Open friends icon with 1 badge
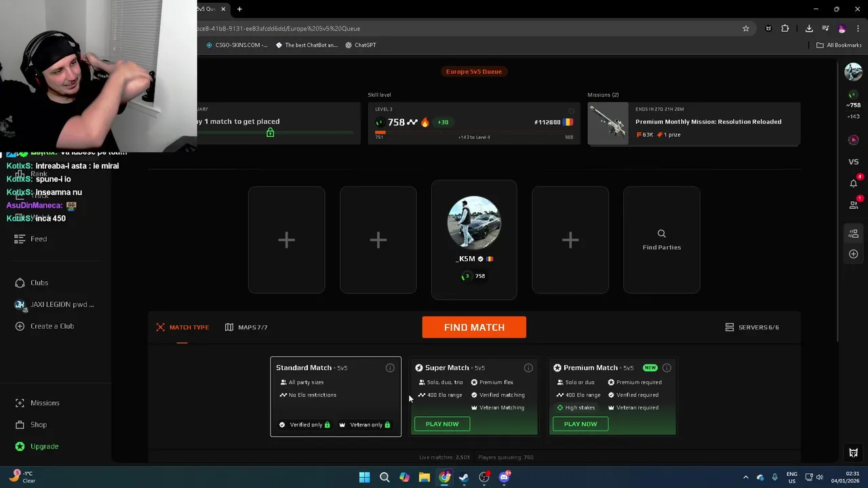The height and width of the screenshot is (488, 868). click(854, 204)
